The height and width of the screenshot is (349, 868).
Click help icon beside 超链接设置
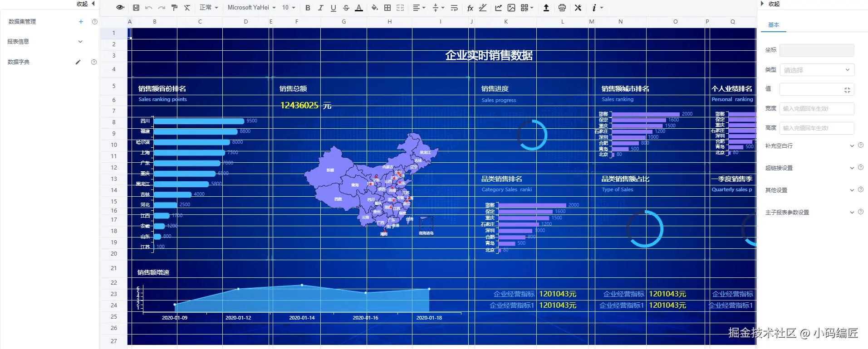point(860,167)
